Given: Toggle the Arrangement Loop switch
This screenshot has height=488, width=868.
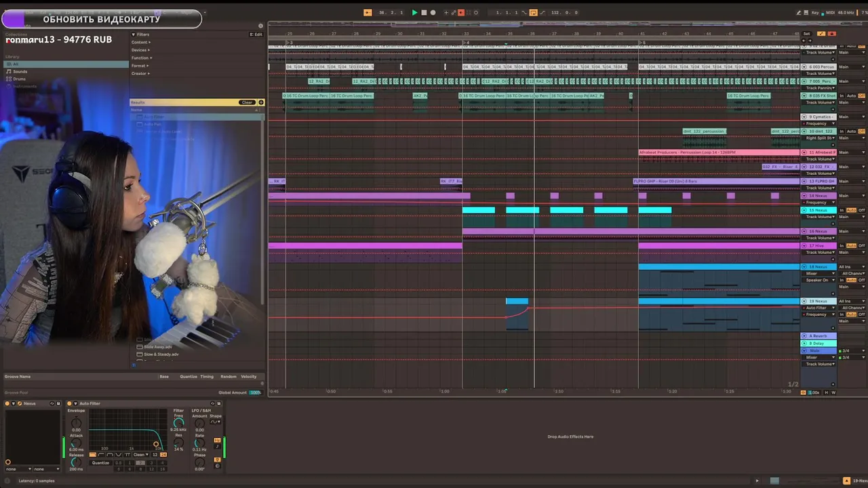Looking at the screenshot, I should point(534,12).
